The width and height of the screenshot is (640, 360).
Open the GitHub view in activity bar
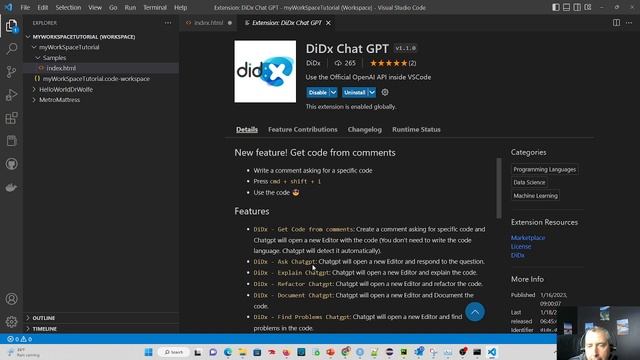click(11, 164)
